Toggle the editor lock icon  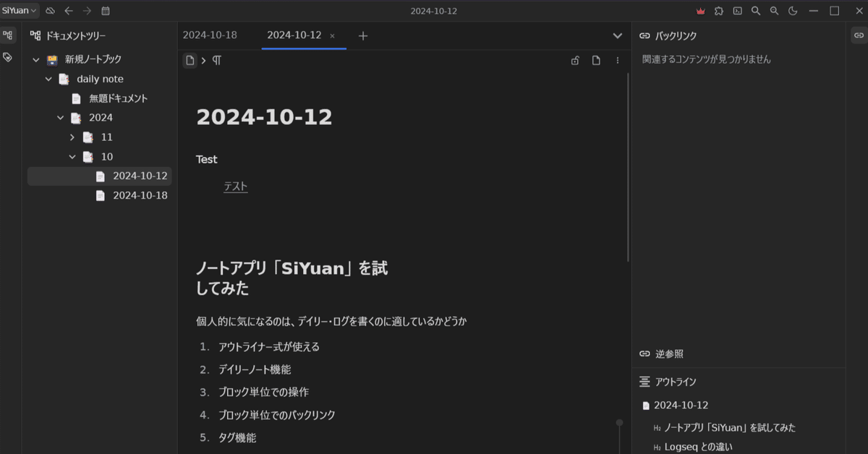click(x=575, y=61)
